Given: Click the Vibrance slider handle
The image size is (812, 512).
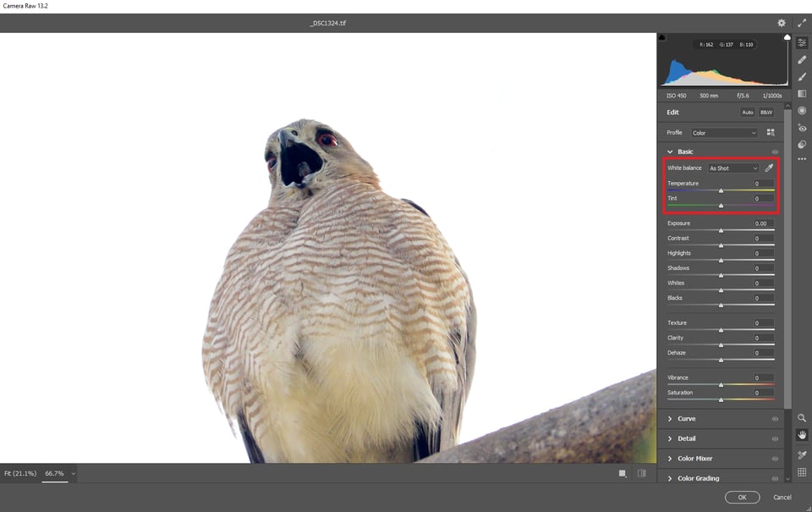Looking at the screenshot, I should [x=721, y=385].
